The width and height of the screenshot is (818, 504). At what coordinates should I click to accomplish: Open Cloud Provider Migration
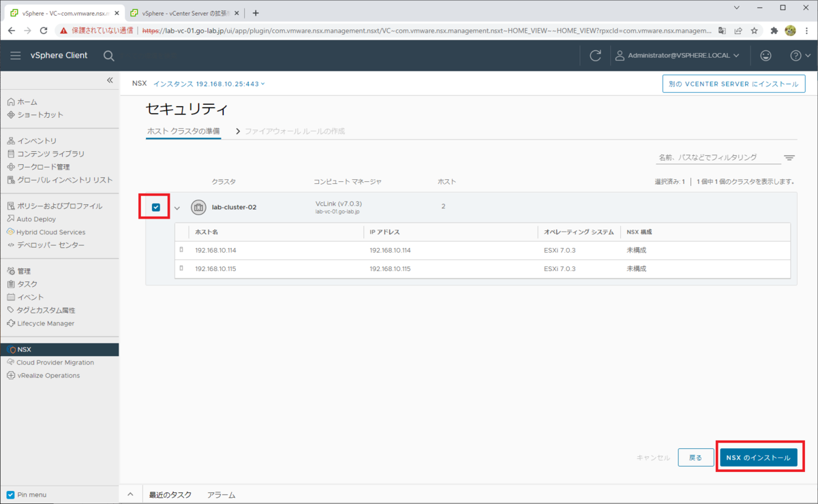50,362
